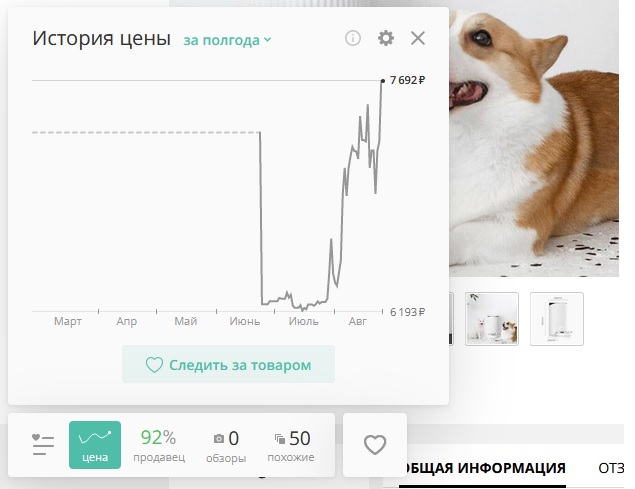This screenshot has width=635, height=489.
Task: Click the copies icon beside similar count
Action: (280, 438)
